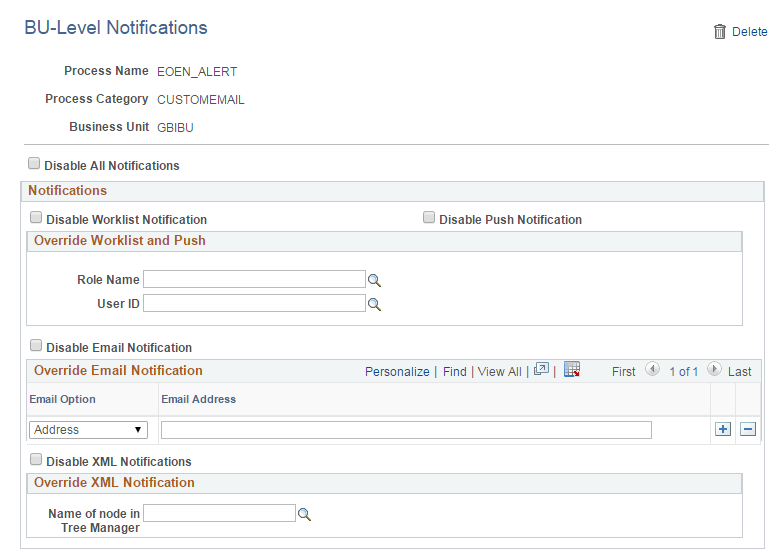Click the EOEN_ALERT process name value

pyautogui.click(x=197, y=72)
